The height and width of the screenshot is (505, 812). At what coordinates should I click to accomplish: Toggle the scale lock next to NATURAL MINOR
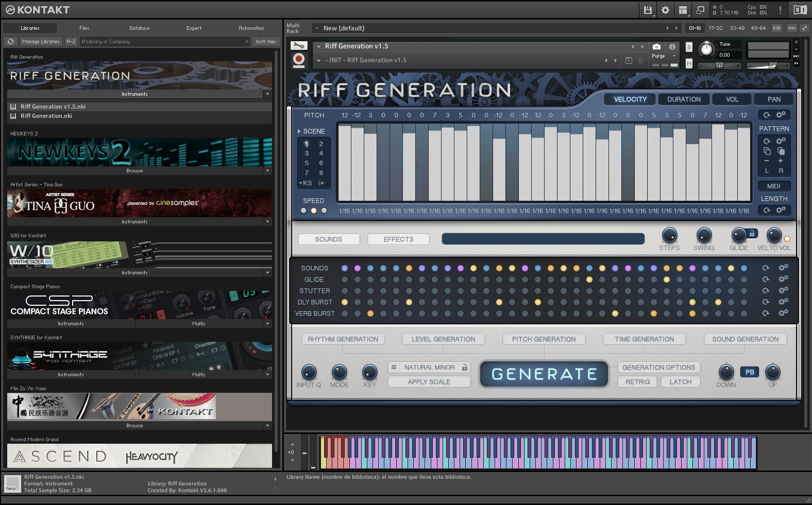[464, 368]
